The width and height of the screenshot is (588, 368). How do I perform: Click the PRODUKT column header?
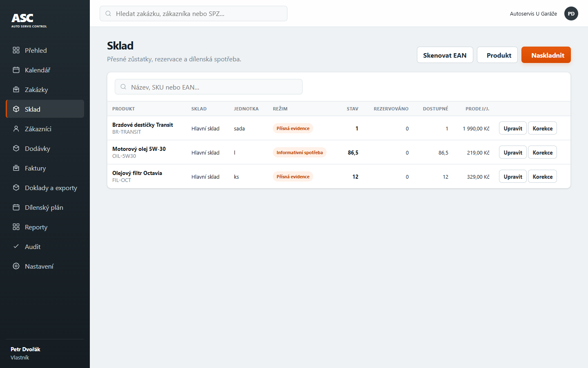tap(123, 109)
